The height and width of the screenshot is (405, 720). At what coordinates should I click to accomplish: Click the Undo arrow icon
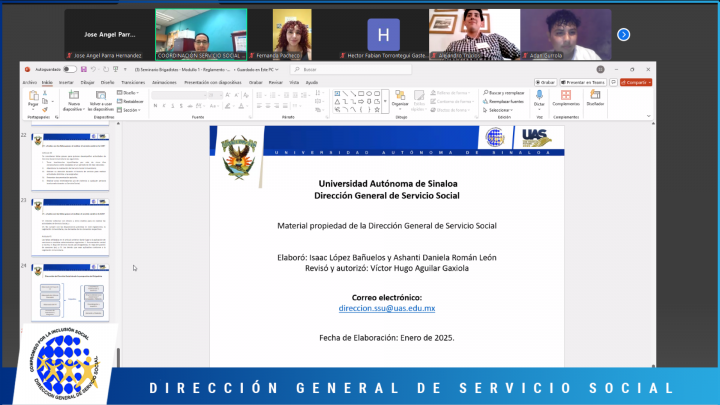tap(93, 69)
